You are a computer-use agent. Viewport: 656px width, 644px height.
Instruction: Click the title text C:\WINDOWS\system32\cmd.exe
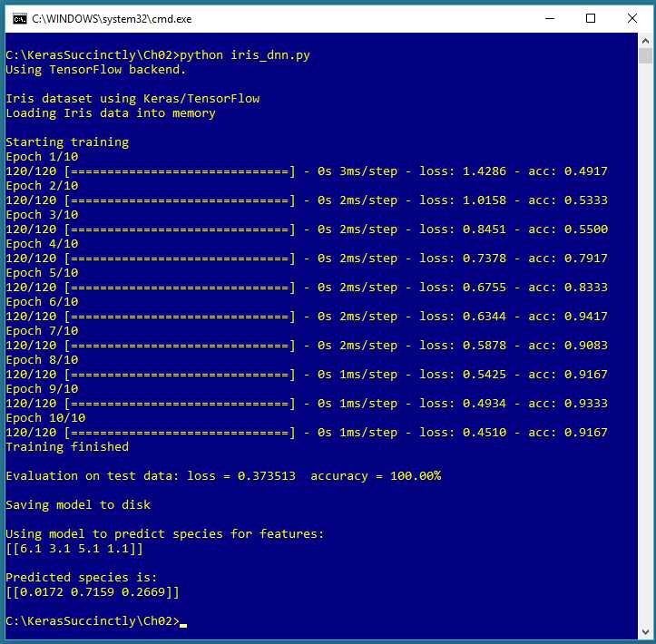point(112,19)
